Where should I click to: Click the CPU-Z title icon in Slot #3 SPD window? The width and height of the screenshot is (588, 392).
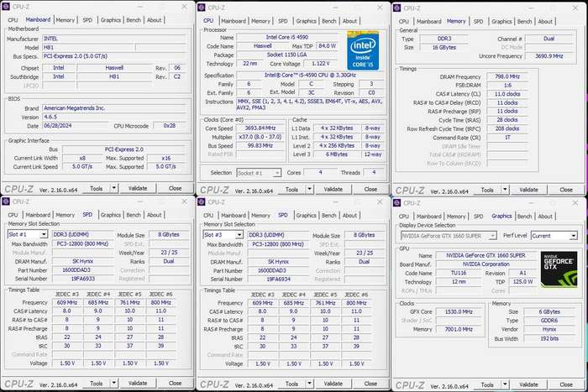tap(202, 202)
